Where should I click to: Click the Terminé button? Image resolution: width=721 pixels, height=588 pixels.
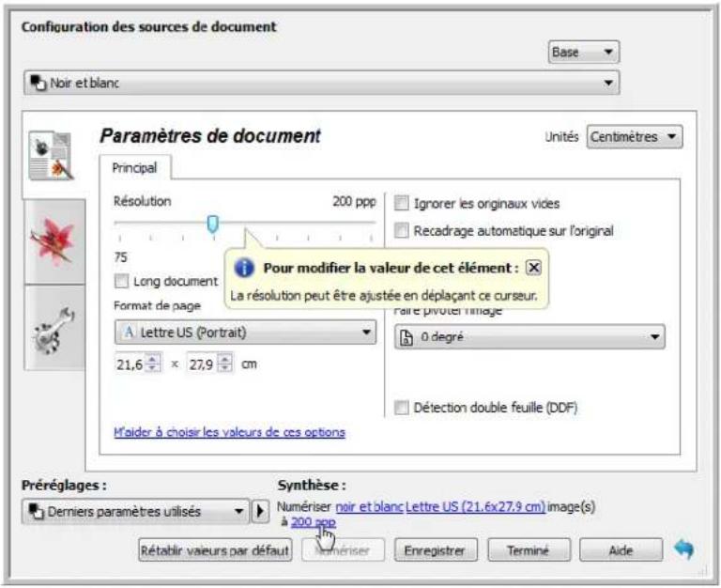529,550
